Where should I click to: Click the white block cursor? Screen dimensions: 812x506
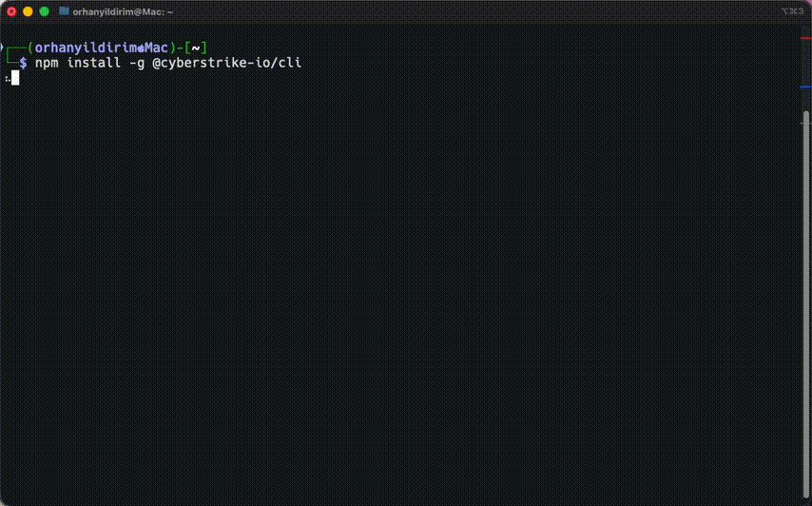[x=15, y=78]
